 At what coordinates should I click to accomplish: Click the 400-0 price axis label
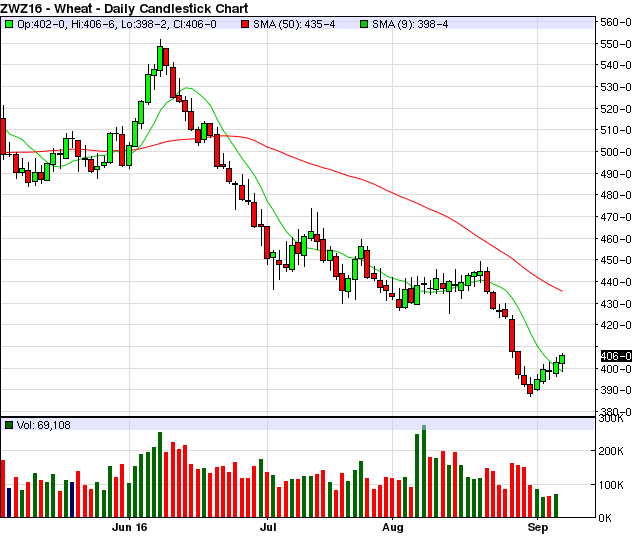click(616, 369)
